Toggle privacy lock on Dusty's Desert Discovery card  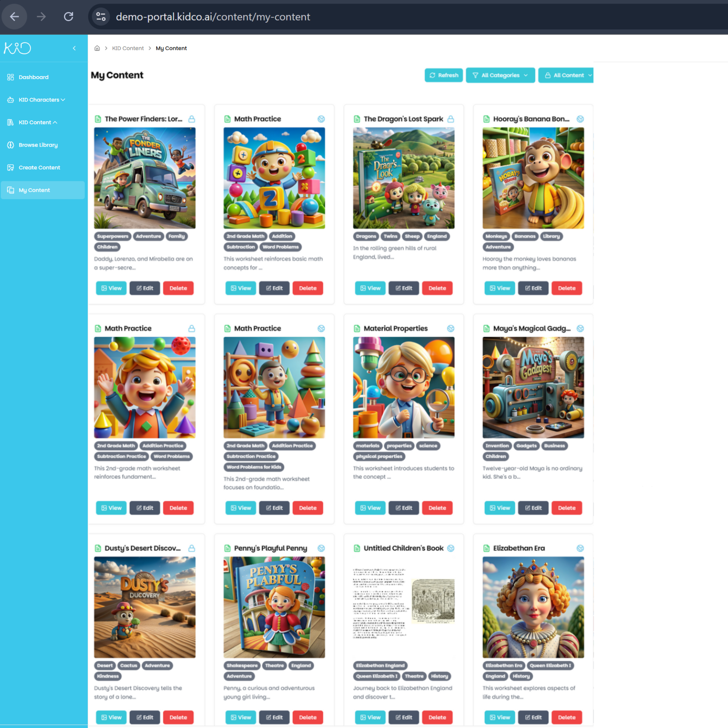[x=191, y=548]
